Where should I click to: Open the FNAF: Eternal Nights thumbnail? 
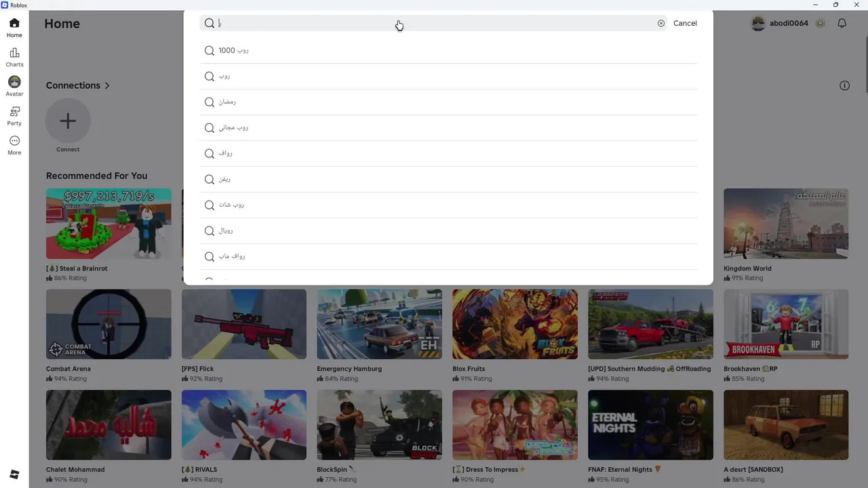pos(650,424)
